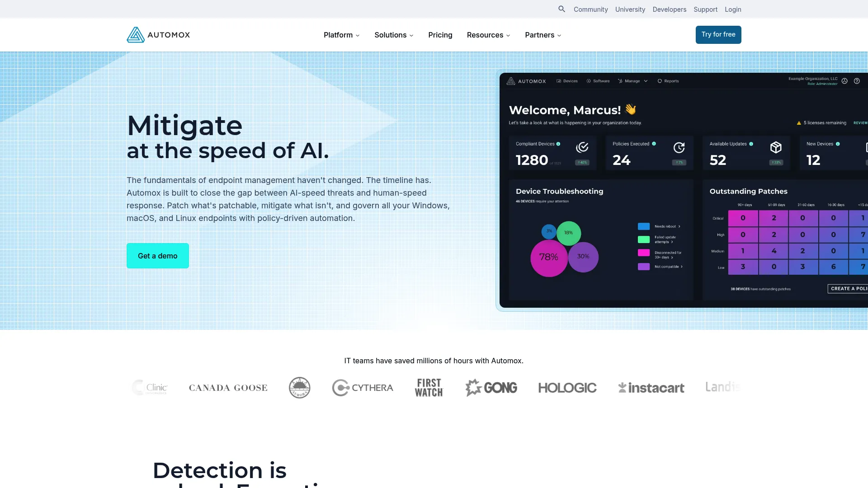The image size is (868, 488).
Task: Select the Reports tab in the dashboard
Action: 668,81
